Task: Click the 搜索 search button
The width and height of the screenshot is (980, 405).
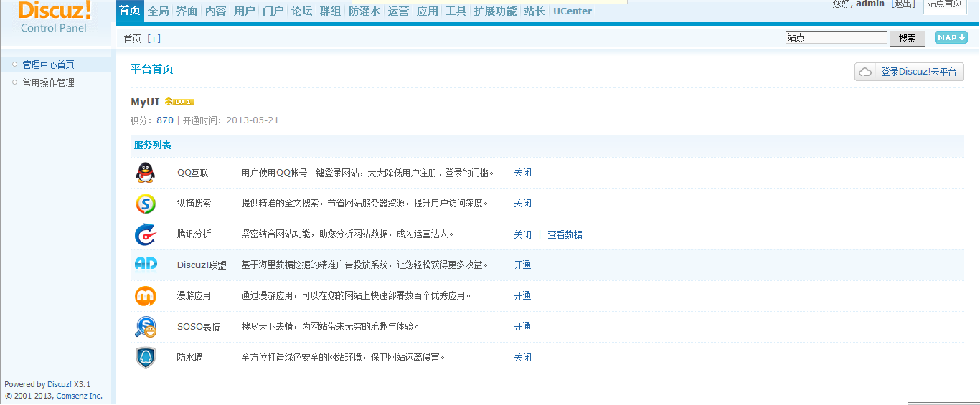Action: [x=908, y=38]
